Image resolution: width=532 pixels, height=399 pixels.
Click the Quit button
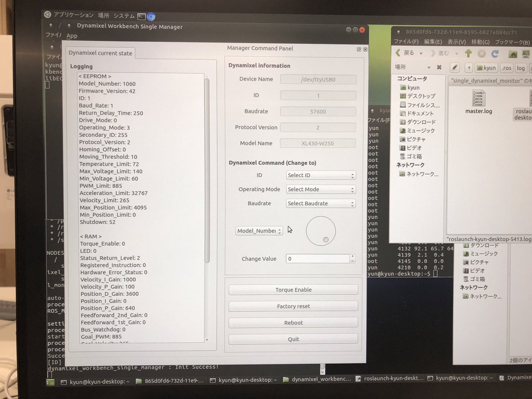[293, 339]
